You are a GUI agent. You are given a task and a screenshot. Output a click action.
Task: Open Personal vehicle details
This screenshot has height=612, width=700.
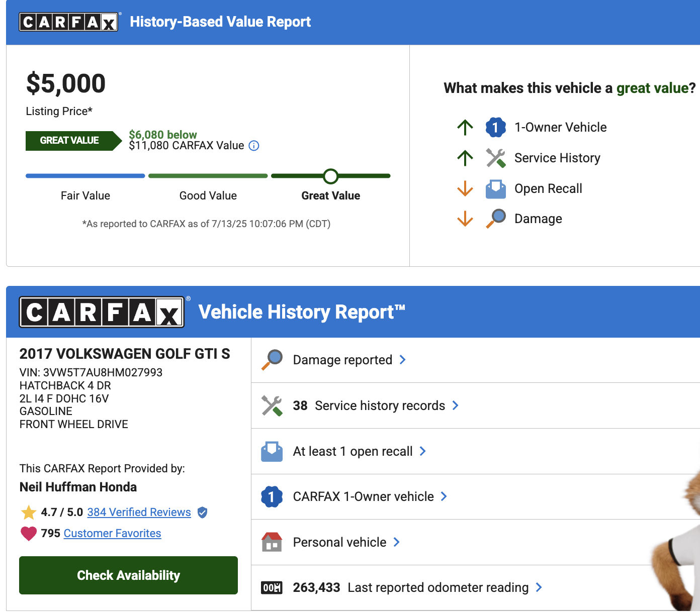point(475,542)
